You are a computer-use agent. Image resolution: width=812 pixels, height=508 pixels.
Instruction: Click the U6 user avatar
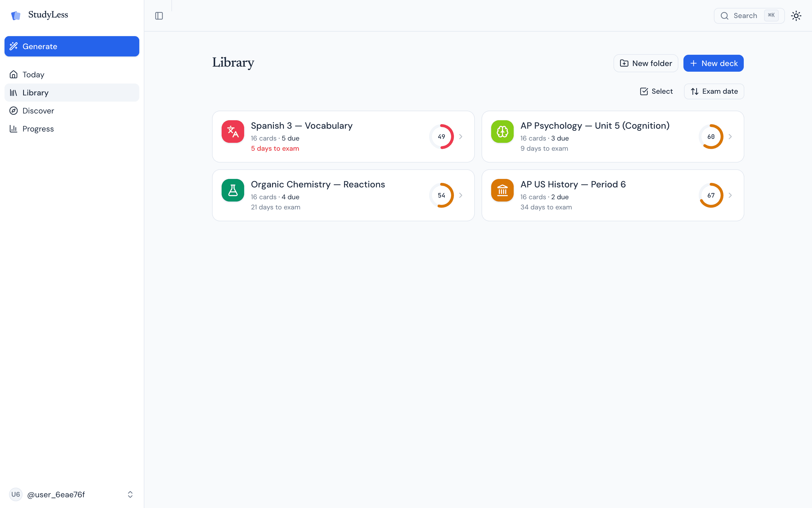pos(16,494)
